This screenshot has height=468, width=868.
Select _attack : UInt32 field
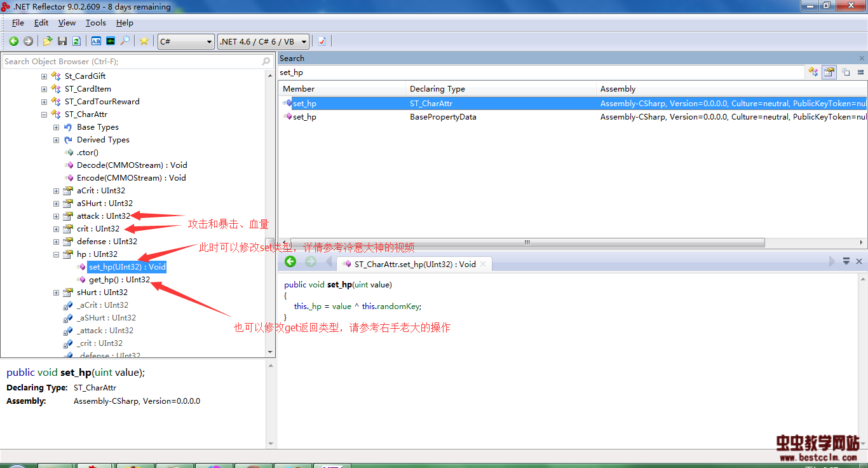pyautogui.click(x=105, y=331)
